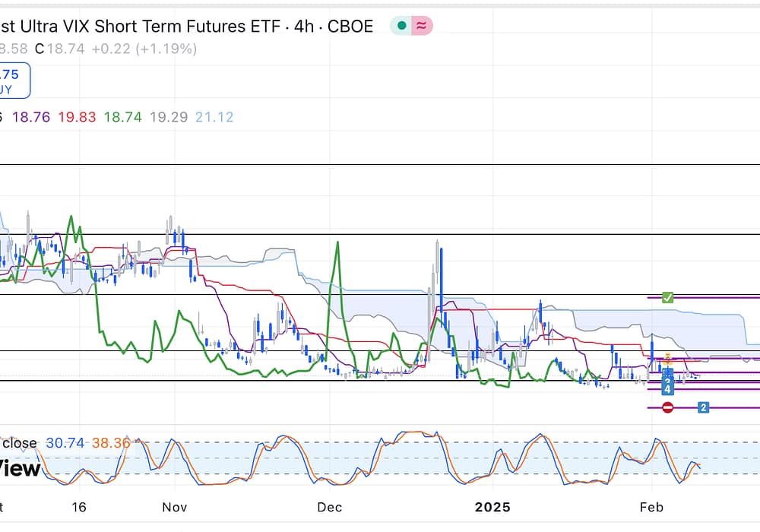
Task: Select the yellow emoji sticker near February
Action: pos(667,358)
